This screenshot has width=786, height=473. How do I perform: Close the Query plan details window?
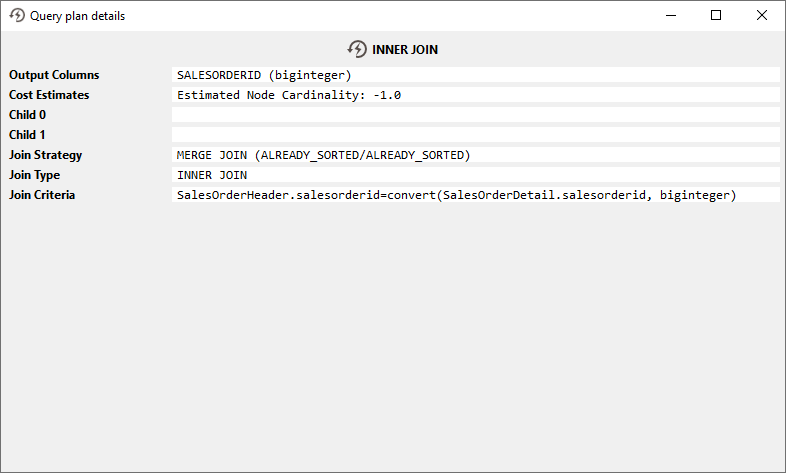click(762, 16)
